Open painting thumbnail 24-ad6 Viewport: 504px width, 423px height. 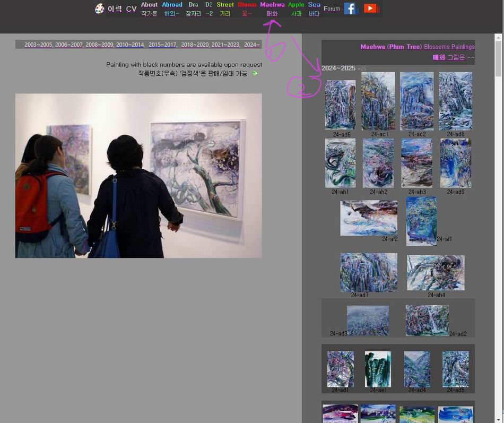pyautogui.click(x=340, y=105)
